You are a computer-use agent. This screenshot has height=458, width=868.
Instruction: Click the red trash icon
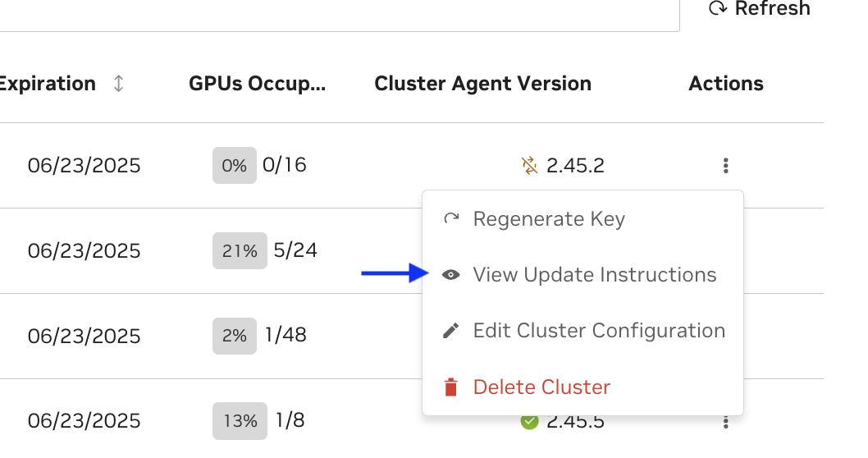click(450, 387)
